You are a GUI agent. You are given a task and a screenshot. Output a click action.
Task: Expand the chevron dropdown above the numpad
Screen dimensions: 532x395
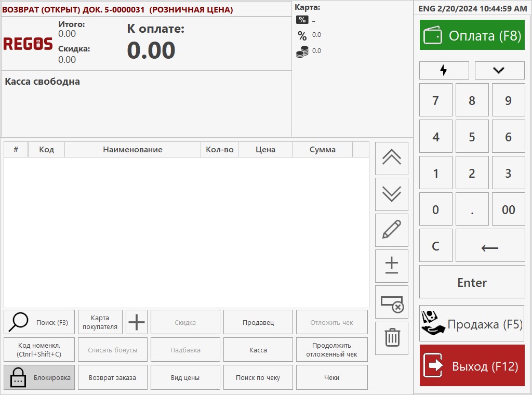click(x=499, y=70)
